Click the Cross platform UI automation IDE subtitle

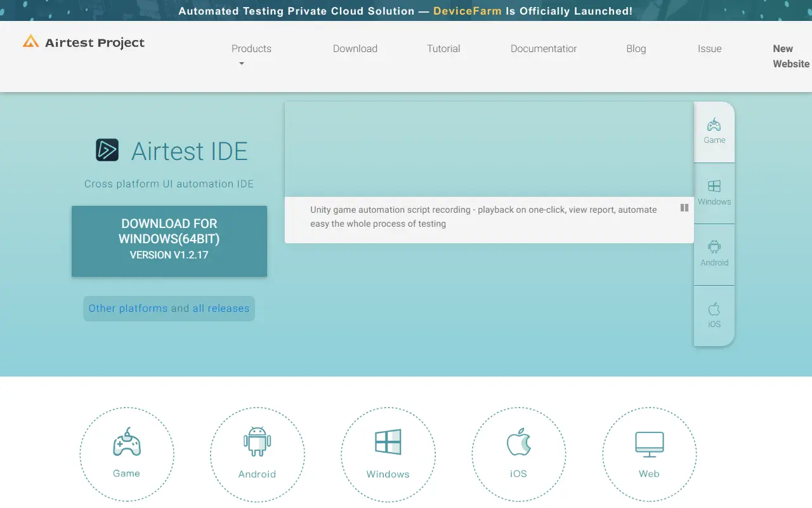coord(169,184)
